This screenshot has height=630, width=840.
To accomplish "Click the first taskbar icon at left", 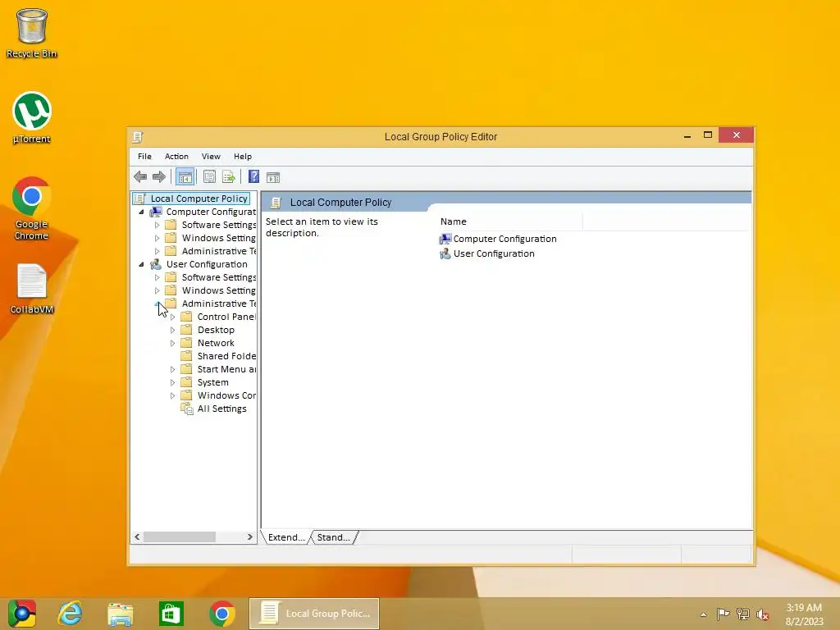I will coord(22,614).
